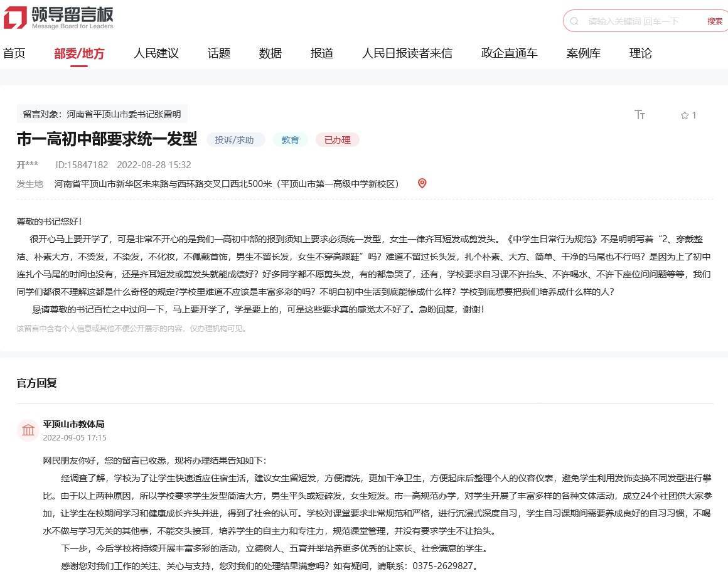This screenshot has height=581, width=728.
Task: Click the 投诉/求助 tag
Action: point(235,139)
